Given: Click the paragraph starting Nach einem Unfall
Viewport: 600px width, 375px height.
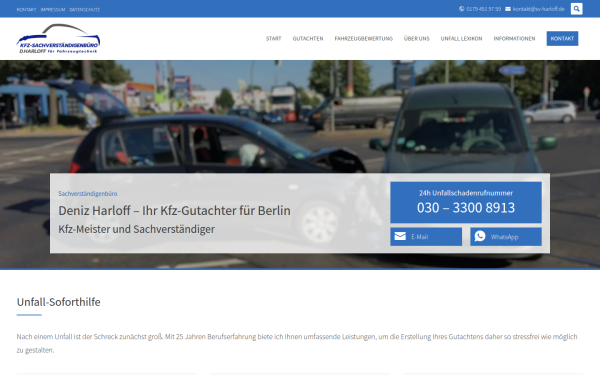Looking at the screenshot, I should click(x=297, y=343).
